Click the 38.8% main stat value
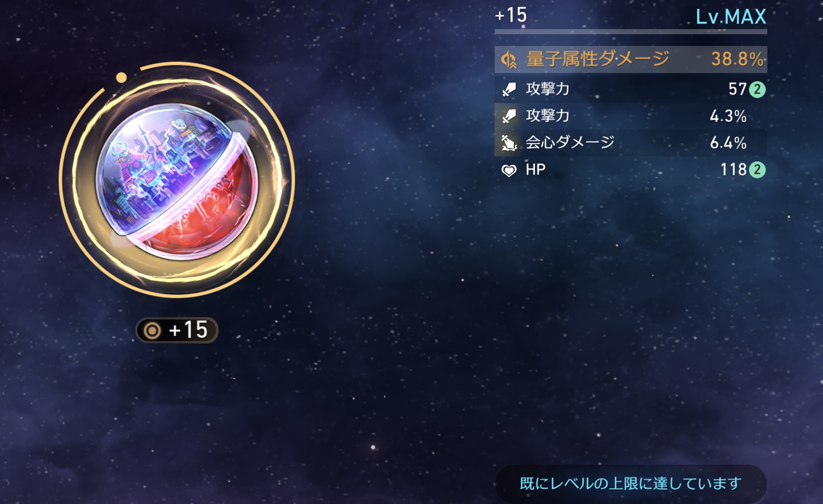The width and height of the screenshot is (823, 504). pos(738,59)
